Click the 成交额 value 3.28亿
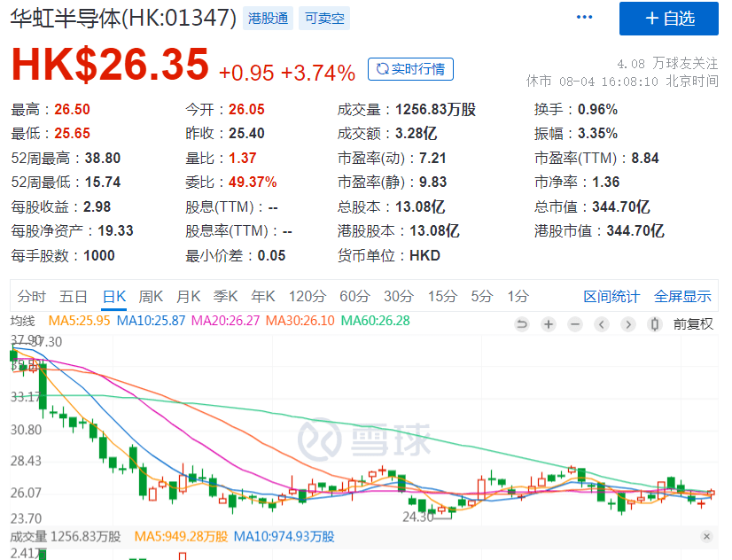 click(x=416, y=134)
